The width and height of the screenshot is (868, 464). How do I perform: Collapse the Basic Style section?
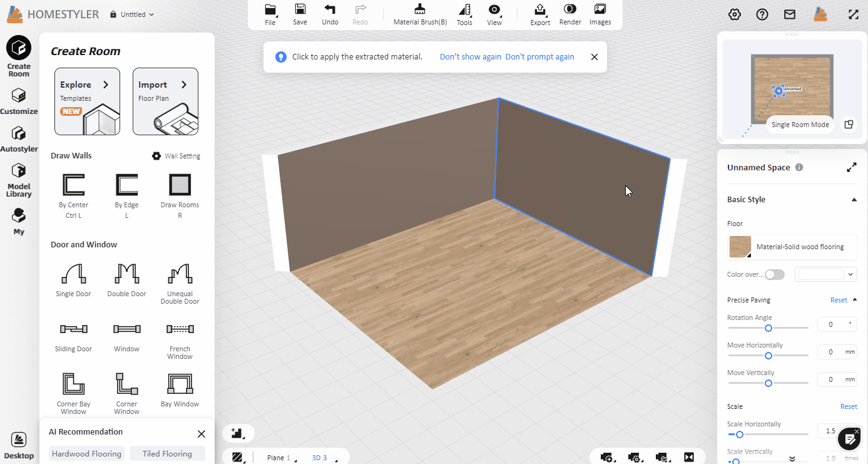[854, 200]
